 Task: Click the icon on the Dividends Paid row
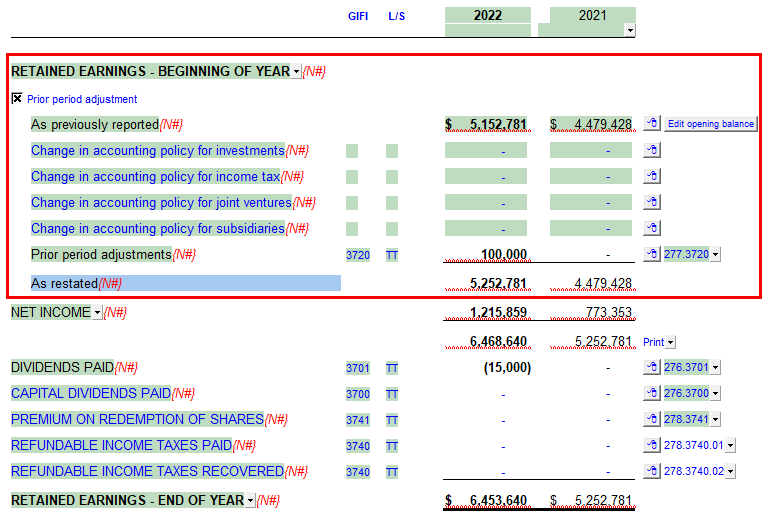click(x=651, y=368)
